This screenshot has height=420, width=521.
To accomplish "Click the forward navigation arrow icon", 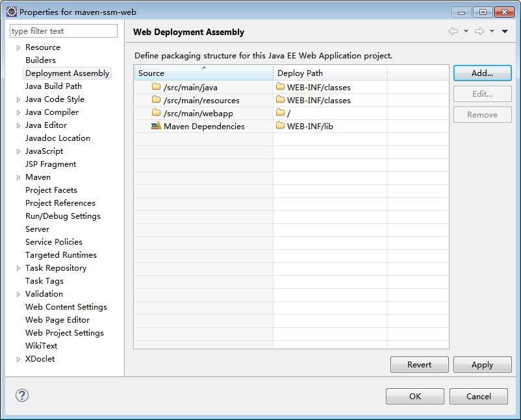I will (x=479, y=31).
